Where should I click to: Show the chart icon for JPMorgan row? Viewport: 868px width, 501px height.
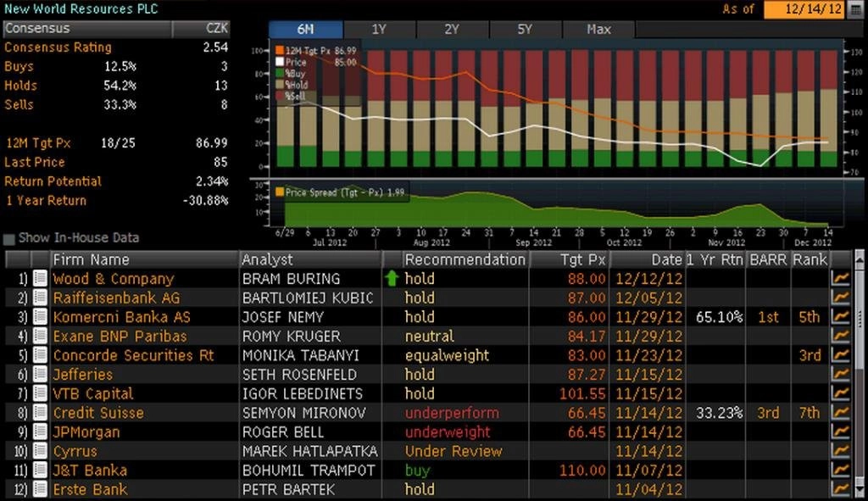click(x=840, y=431)
